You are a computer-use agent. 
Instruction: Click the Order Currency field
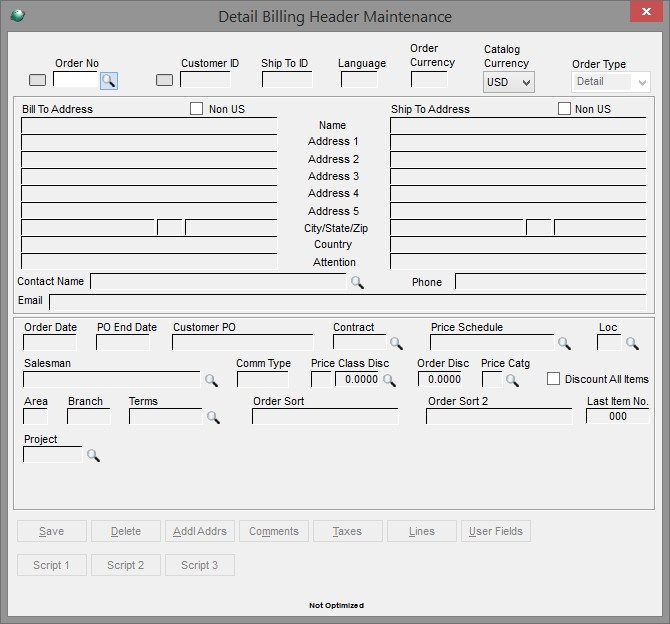tap(429, 79)
